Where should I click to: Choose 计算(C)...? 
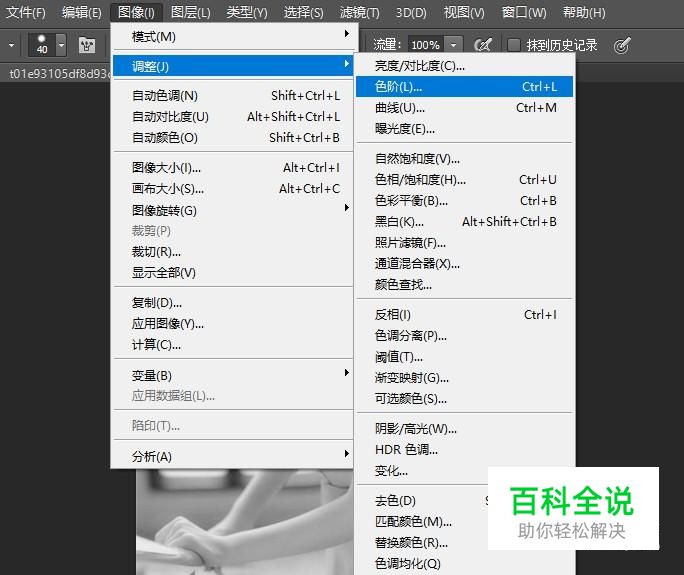point(232,345)
